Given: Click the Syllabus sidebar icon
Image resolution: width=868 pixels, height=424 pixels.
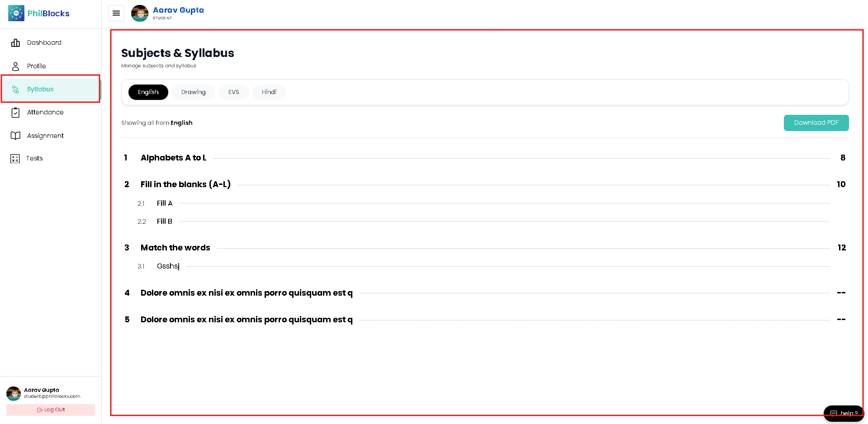Looking at the screenshot, I should tap(15, 90).
